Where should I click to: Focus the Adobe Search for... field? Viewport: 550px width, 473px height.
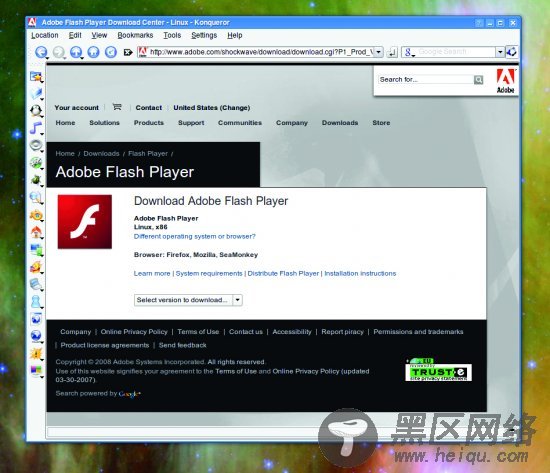[426, 80]
